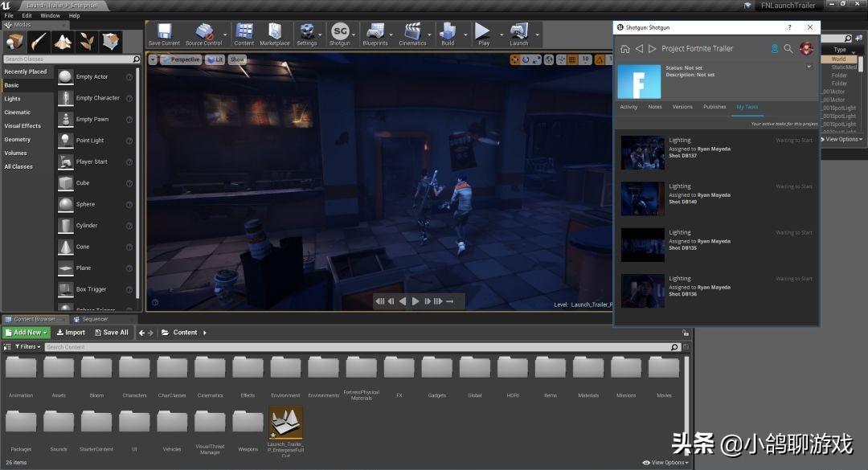Select the Landscape mode icon
The height and width of the screenshot is (470, 868).
coord(63,42)
